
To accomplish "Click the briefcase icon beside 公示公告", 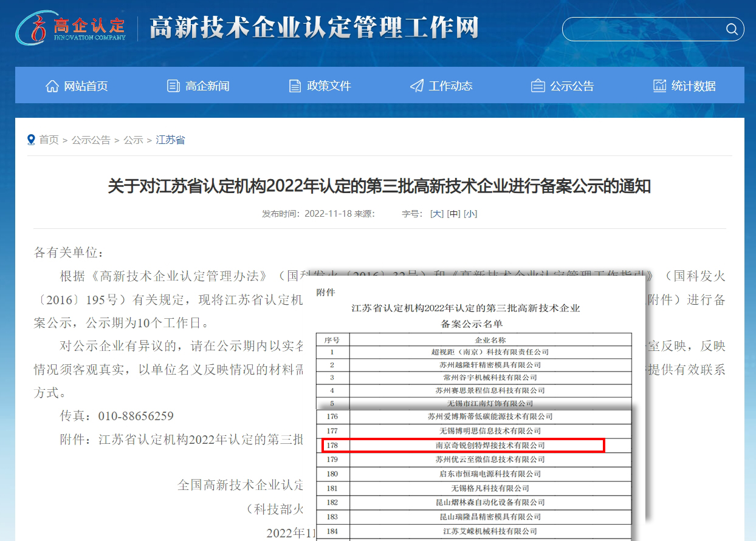I will [x=538, y=86].
